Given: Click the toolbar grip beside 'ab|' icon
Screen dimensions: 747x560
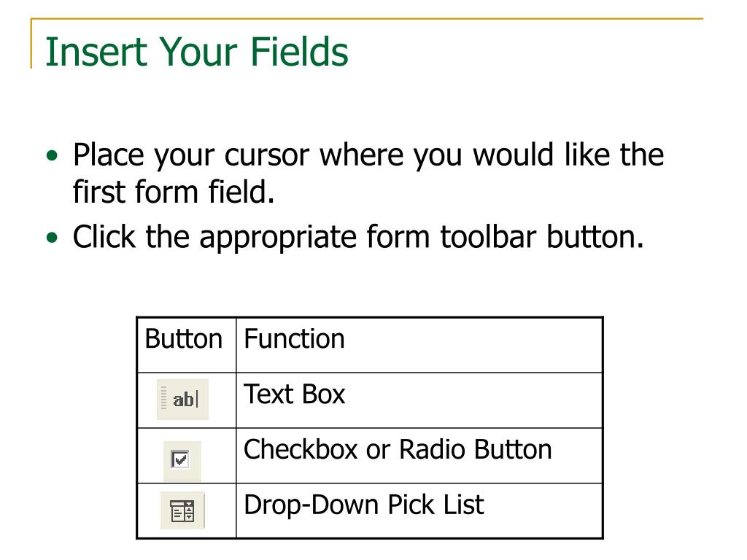Looking at the screenshot, I should pyautogui.click(x=164, y=398).
